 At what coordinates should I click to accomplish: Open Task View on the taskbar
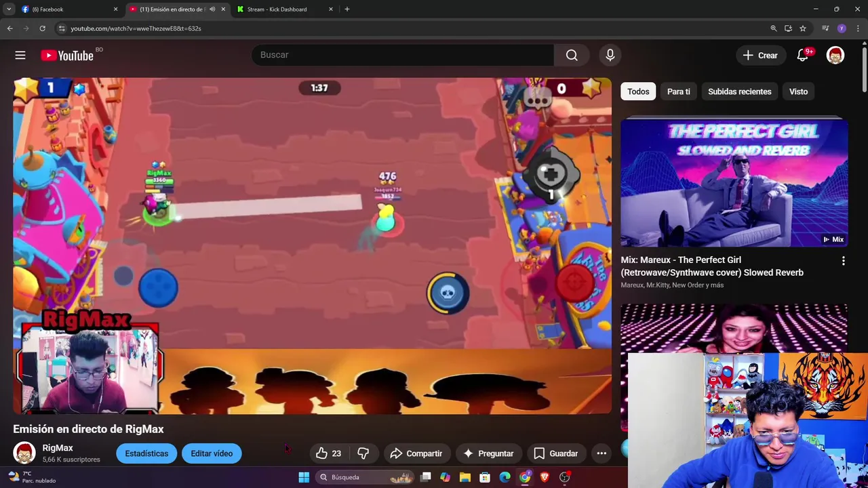coord(426,477)
